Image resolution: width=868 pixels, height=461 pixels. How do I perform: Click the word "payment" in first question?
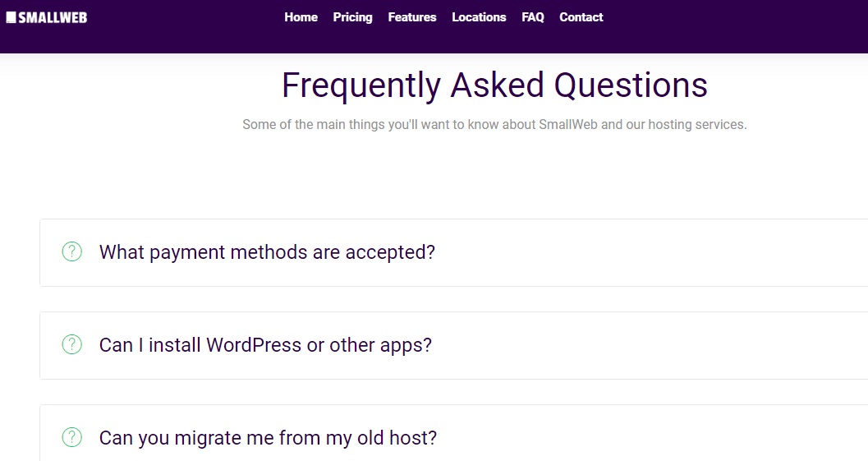point(187,252)
